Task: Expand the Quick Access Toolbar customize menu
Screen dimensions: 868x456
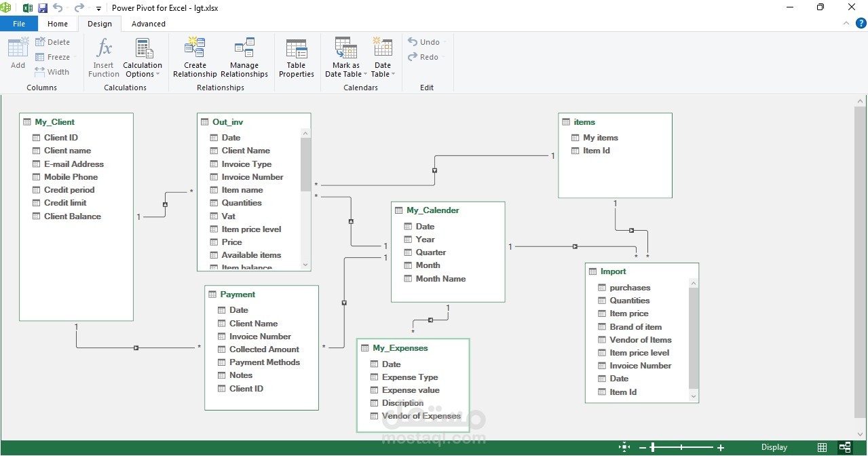Action: pyautogui.click(x=98, y=8)
